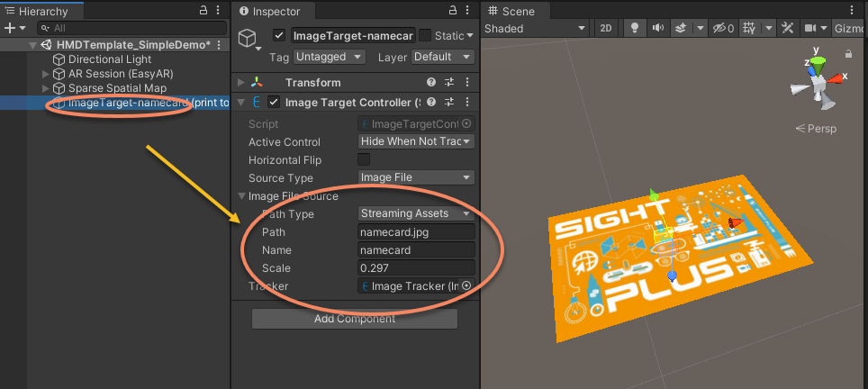
Task: Open Transform component presets icon
Action: point(449,83)
